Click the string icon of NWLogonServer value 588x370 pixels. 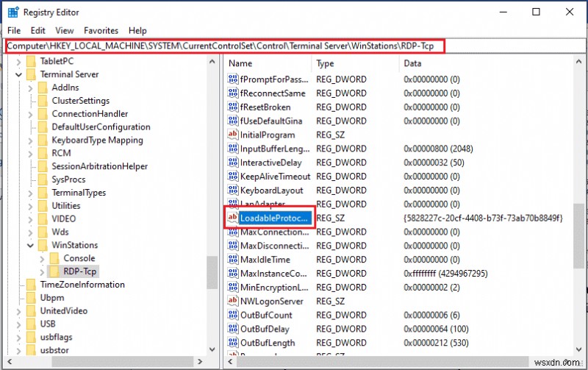pos(233,301)
